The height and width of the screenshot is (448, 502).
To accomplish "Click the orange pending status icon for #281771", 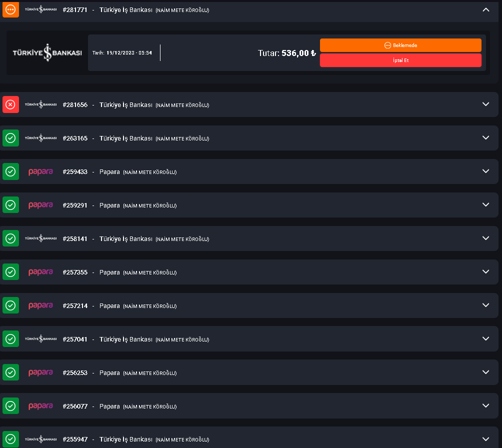I will [x=10, y=9].
